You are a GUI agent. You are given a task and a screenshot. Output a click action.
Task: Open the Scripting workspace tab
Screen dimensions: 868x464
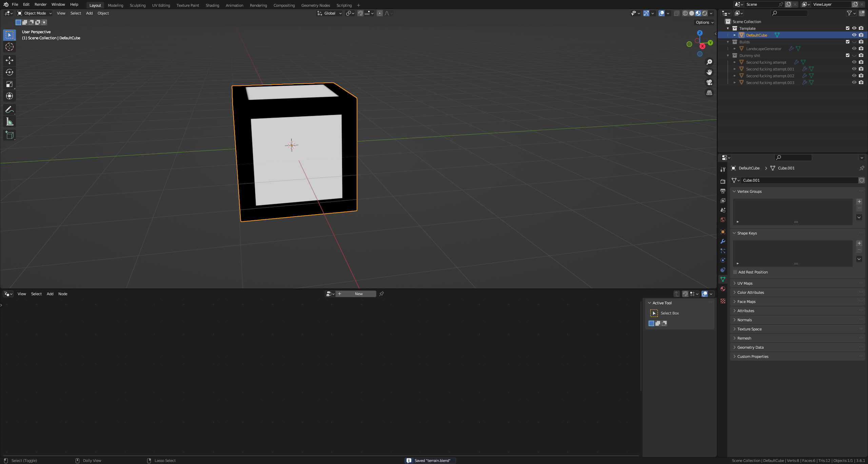point(344,5)
